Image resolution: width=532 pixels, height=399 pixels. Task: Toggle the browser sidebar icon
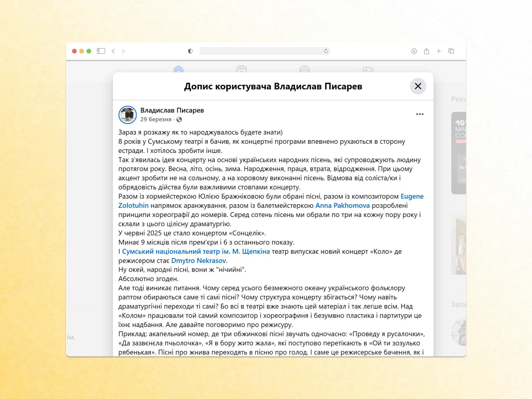click(x=101, y=51)
